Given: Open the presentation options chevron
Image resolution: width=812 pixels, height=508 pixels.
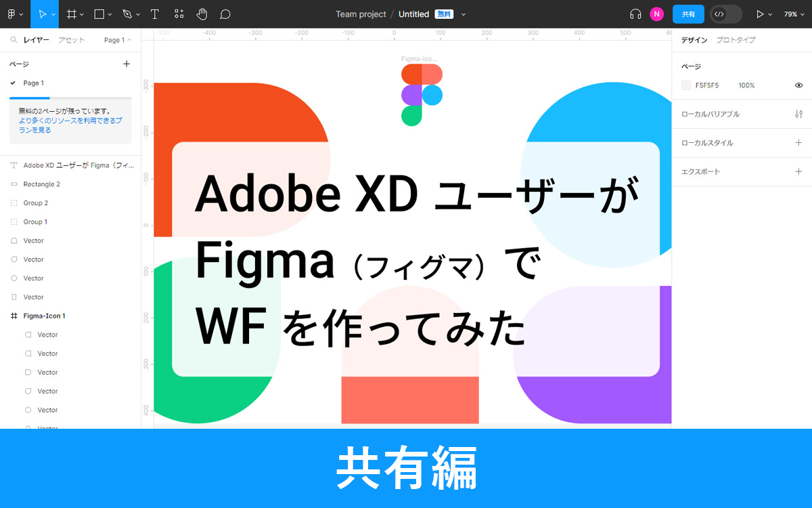Looking at the screenshot, I should pyautogui.click(x=770, y=14).
